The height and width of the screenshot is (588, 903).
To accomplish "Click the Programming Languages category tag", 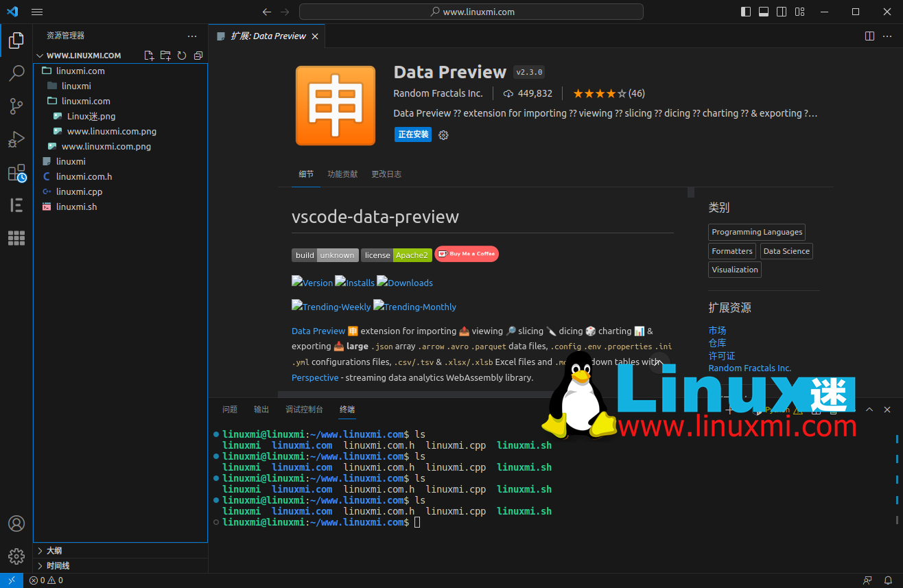I will point(757,232).
